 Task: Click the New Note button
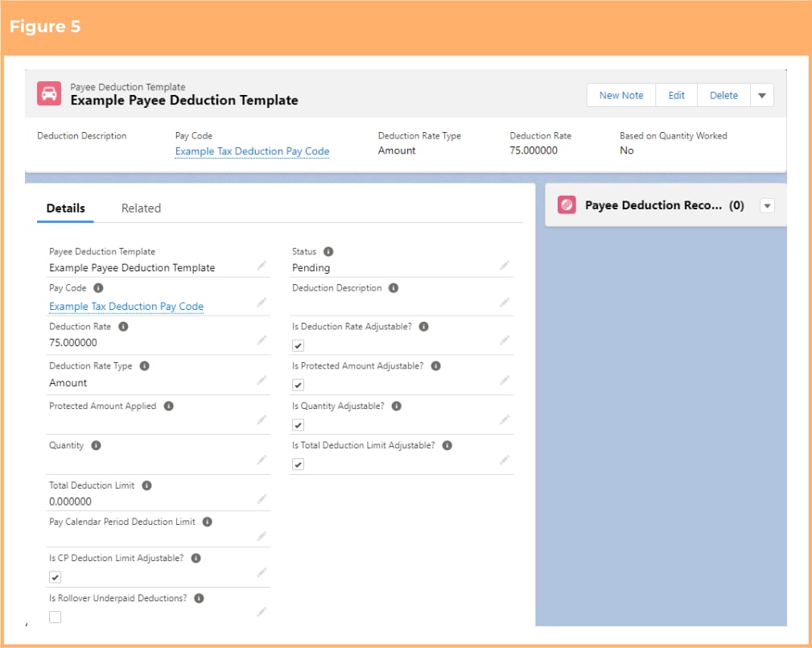tap(621, 95)
